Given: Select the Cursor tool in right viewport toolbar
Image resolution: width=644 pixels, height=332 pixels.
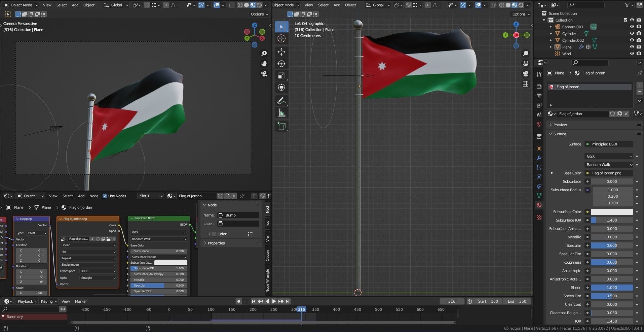Looking at the screenshot, I should [281, 38].
